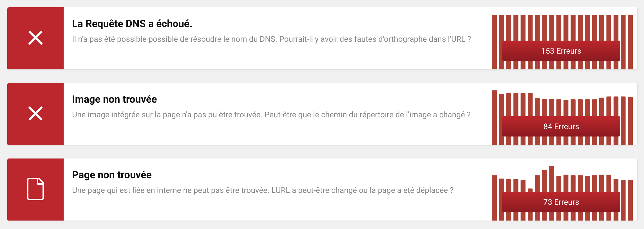Open the 84 Erreurs button

pos(561,126)
